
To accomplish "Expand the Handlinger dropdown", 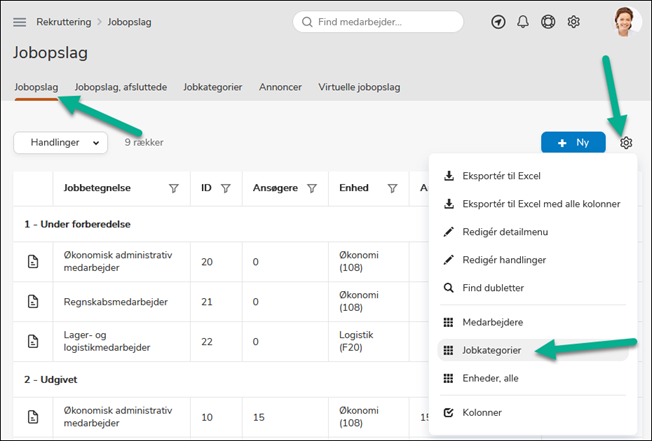I will pos(61,143).
